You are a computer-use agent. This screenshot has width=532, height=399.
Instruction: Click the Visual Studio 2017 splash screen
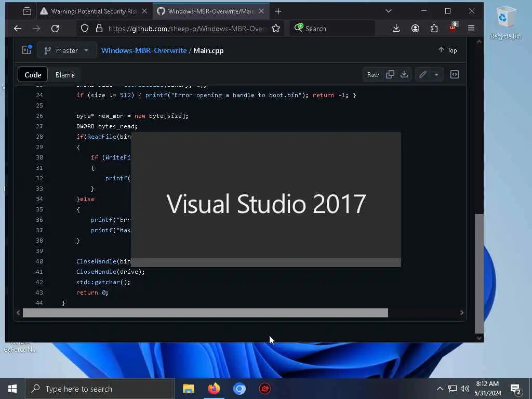pos(266,199)
